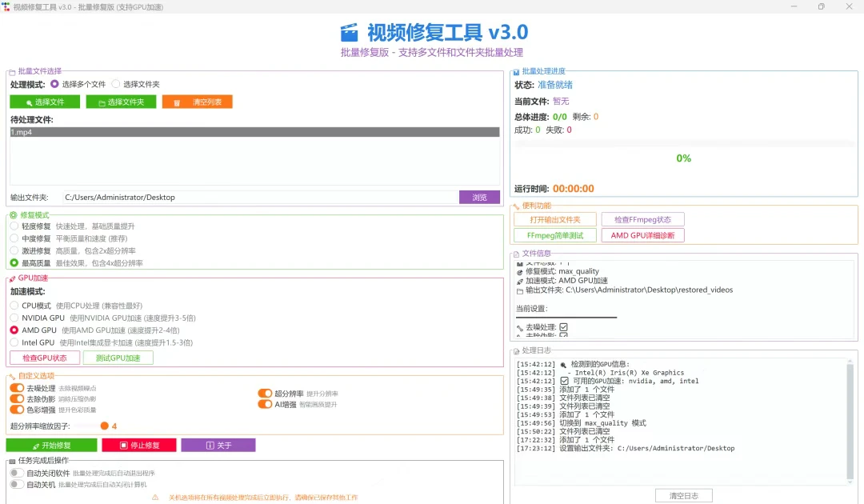Viewport: 864px width, 504px height.
Task: Click the 选择文件夹 folder button
Action: (x=121, y=102)
